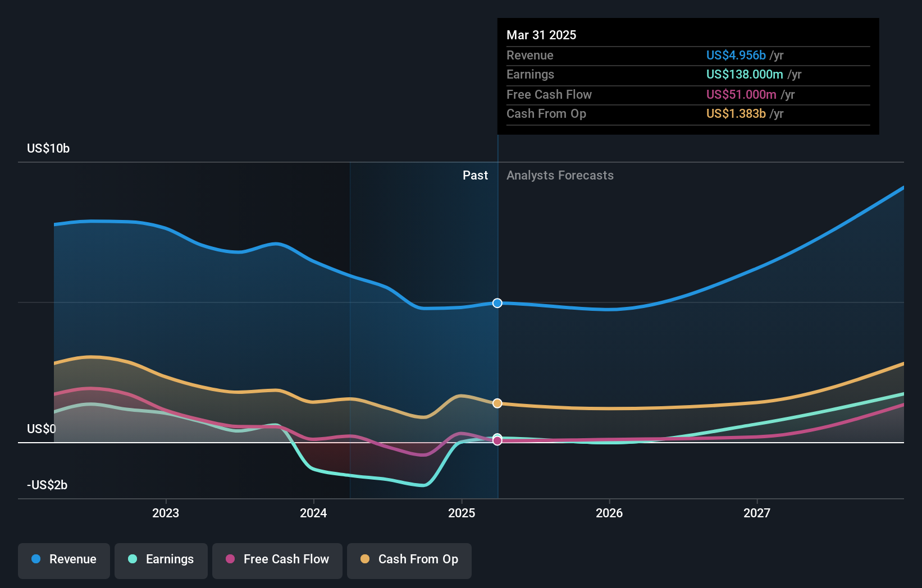This screenshot has width=922, height=588.
Task: Click the 2026 x-axis label
Action: pyautogui.click(x=609, y=513)
